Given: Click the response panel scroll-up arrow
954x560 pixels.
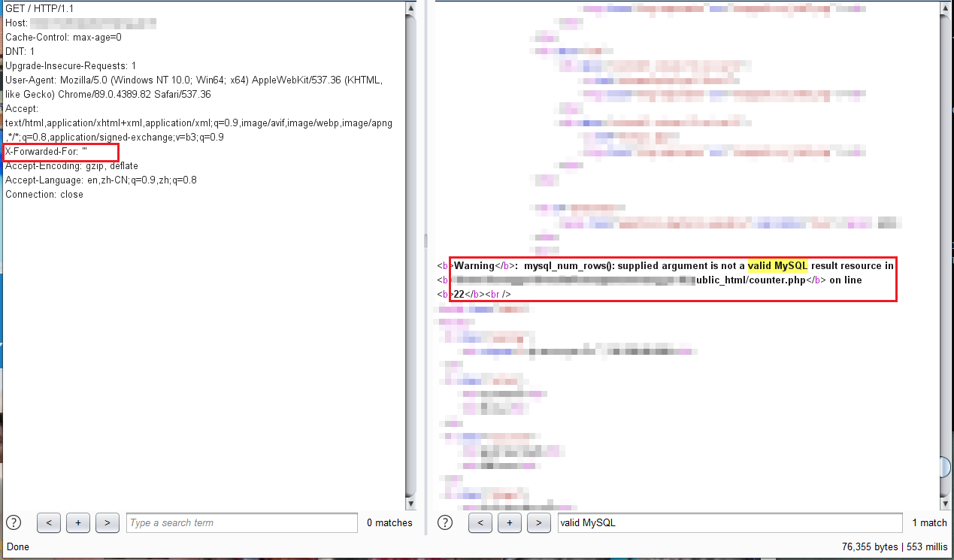Looking at the screenshot, I should click(946, 8).
